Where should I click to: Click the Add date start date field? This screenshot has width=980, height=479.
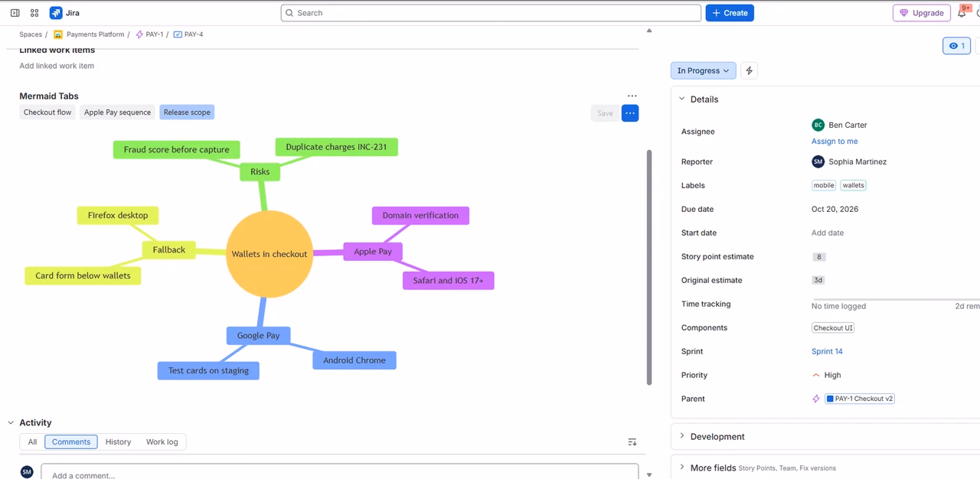828,233
